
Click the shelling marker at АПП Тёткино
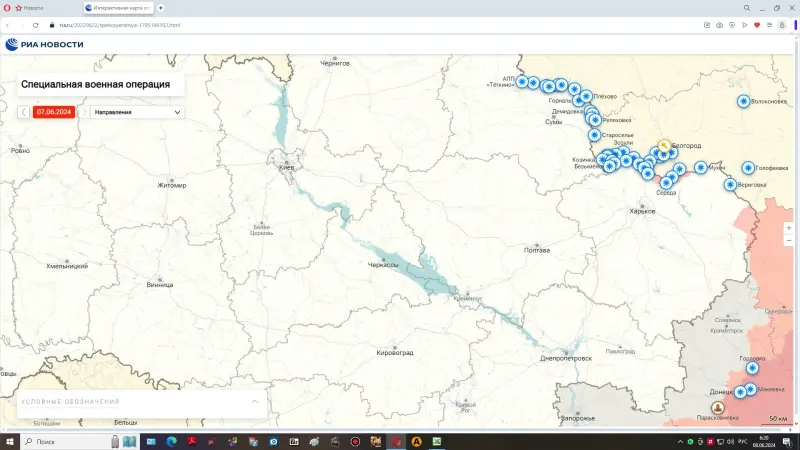click(x=521, y=81)
